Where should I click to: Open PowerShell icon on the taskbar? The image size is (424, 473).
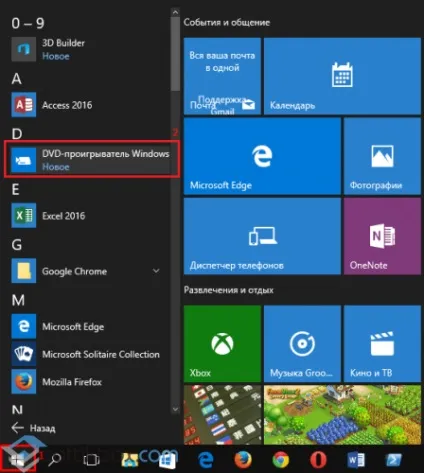394,460
